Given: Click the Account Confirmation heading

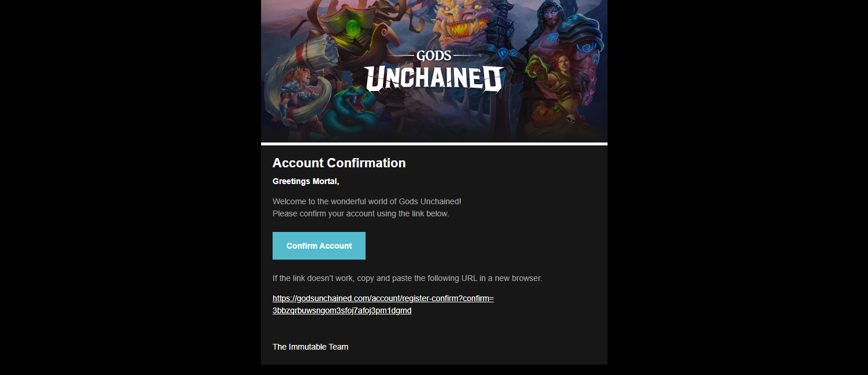Looking at the screenshot, I should click(339, 163).
